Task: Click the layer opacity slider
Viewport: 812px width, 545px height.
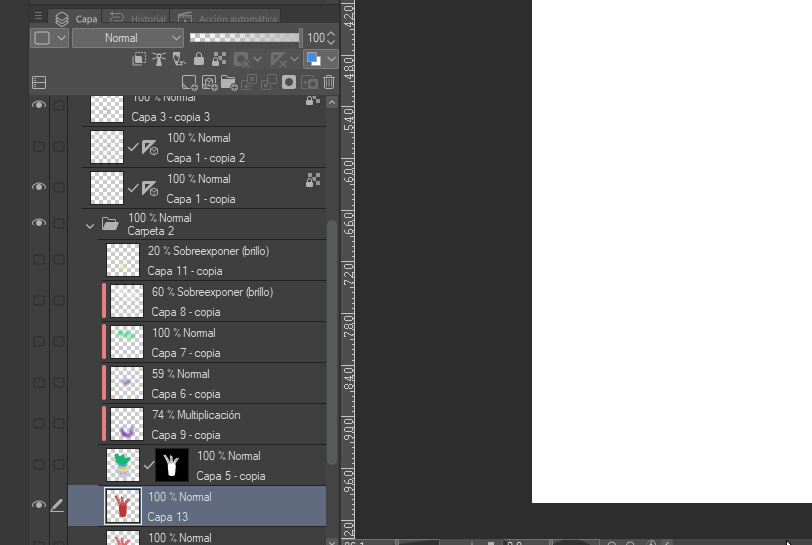Action: 244,38
